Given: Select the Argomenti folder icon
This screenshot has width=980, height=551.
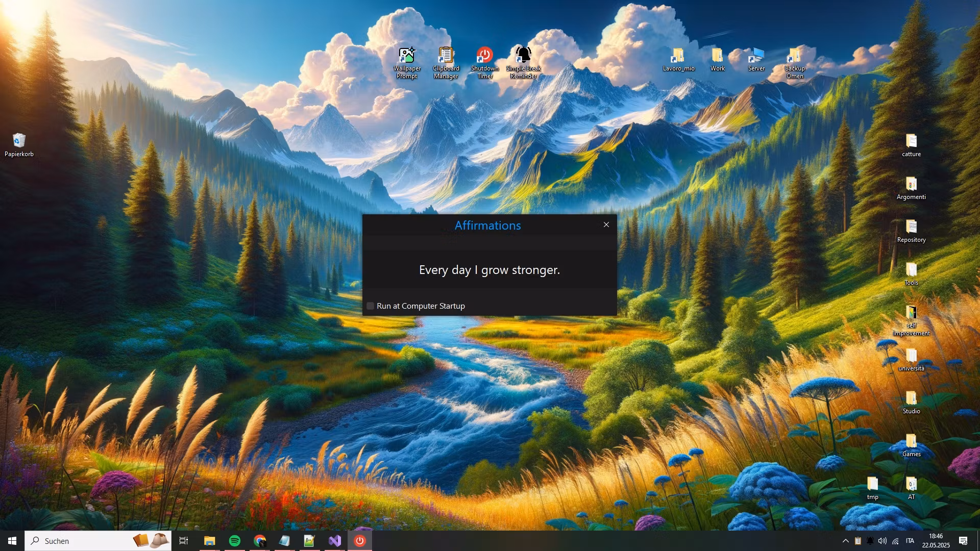Looking at the screenshot, I should click(911, 188).
